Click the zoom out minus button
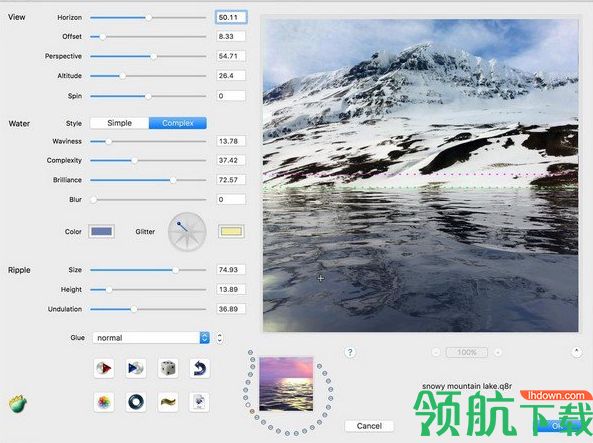Viewport: 593px width, 443px height. pyautogui.click(x=436, y=352)
